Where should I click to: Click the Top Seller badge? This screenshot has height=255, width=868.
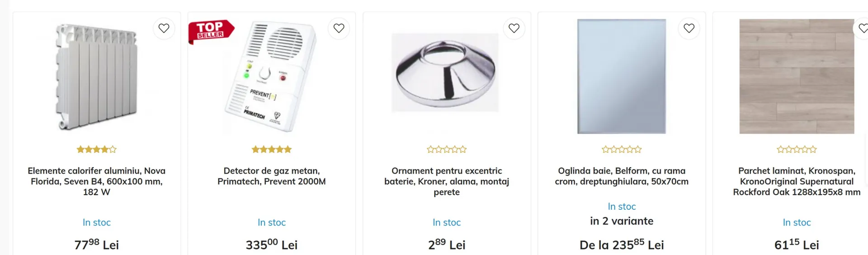click(211, 31)
